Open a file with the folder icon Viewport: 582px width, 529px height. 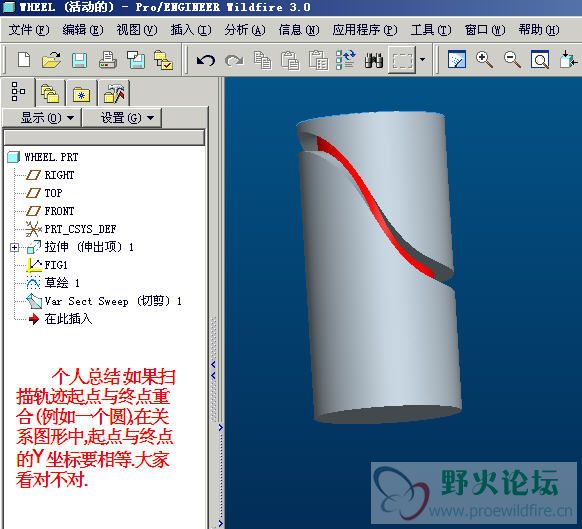coord(52,60)
